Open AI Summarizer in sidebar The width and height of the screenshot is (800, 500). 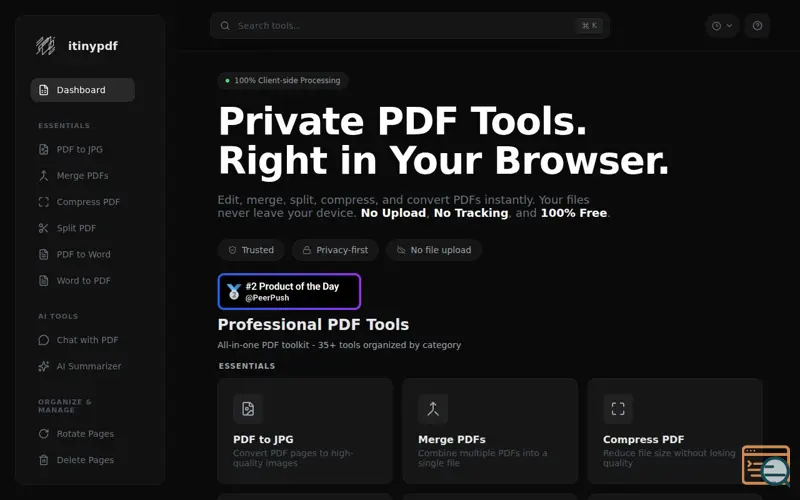pyautogui.click(x=83, y=366)
